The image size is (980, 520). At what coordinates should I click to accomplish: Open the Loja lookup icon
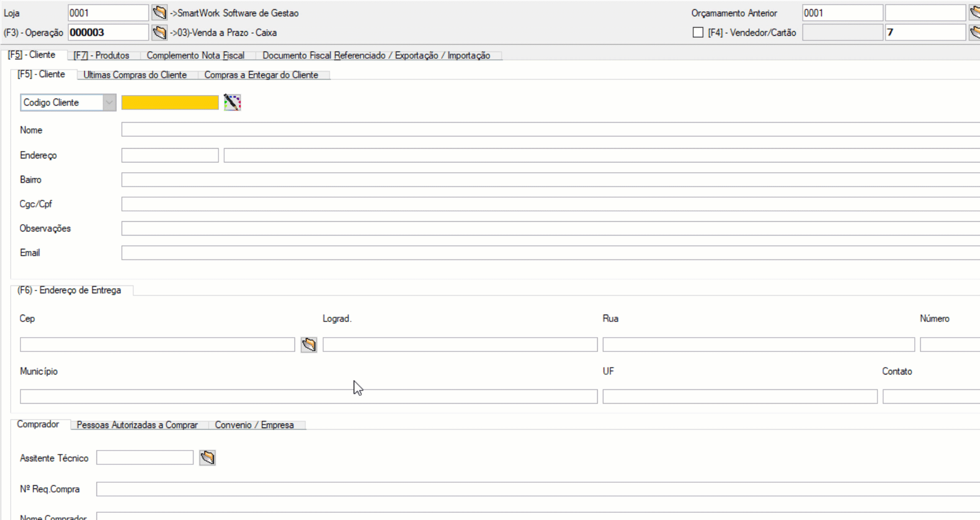pyautogui.click(x=159, y=13)
